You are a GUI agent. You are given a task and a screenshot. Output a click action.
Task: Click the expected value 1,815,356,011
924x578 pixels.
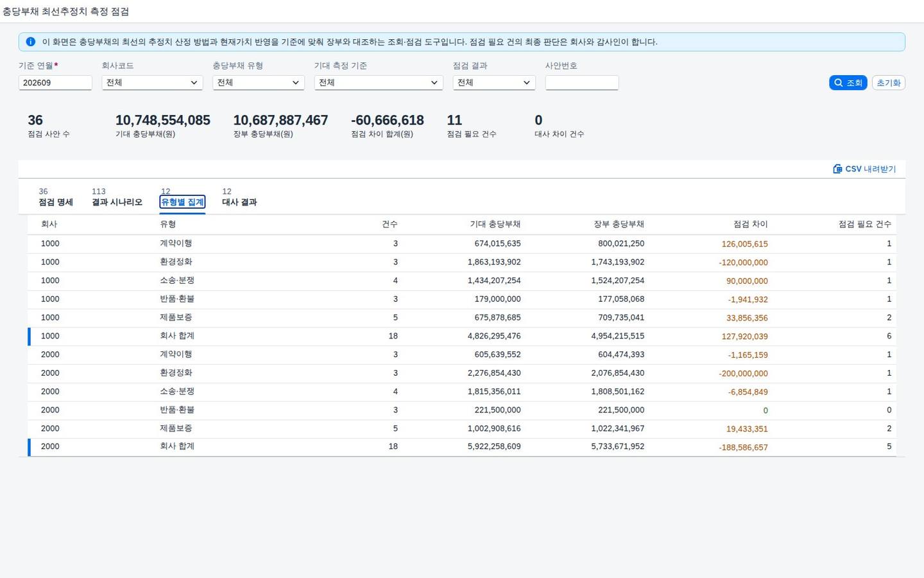(494, 391)
